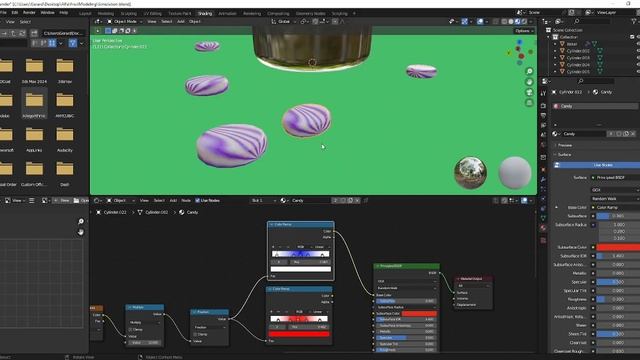The height and width of the screenshot is (360, 640).
Task: Click Cylinder.002 breadcrumb in node editor
Action: [x=152, y=212]
